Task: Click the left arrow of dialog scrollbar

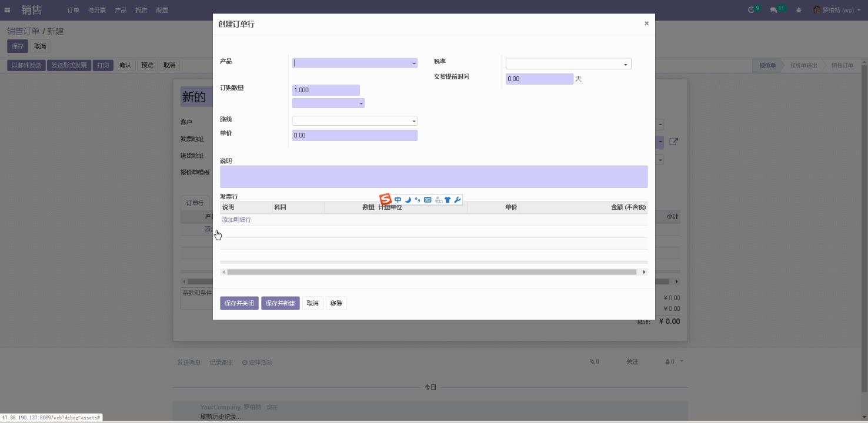Action: pos(223,272)
